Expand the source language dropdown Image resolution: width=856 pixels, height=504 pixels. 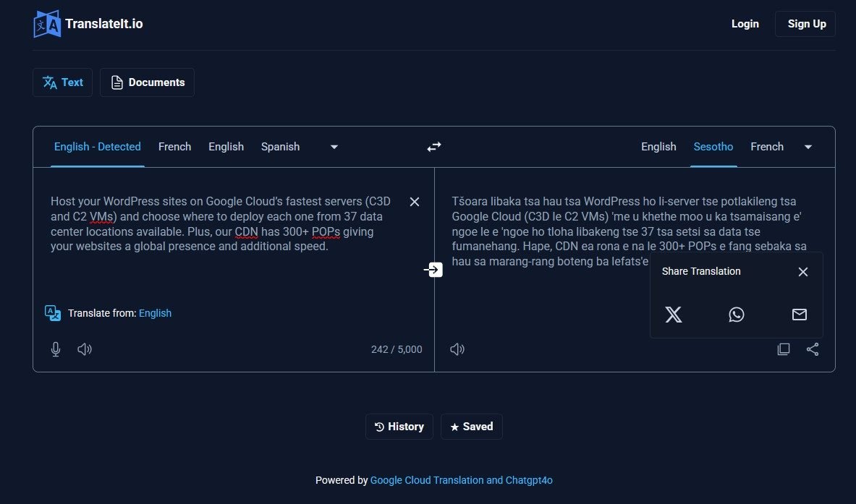[x=334, y=147]
